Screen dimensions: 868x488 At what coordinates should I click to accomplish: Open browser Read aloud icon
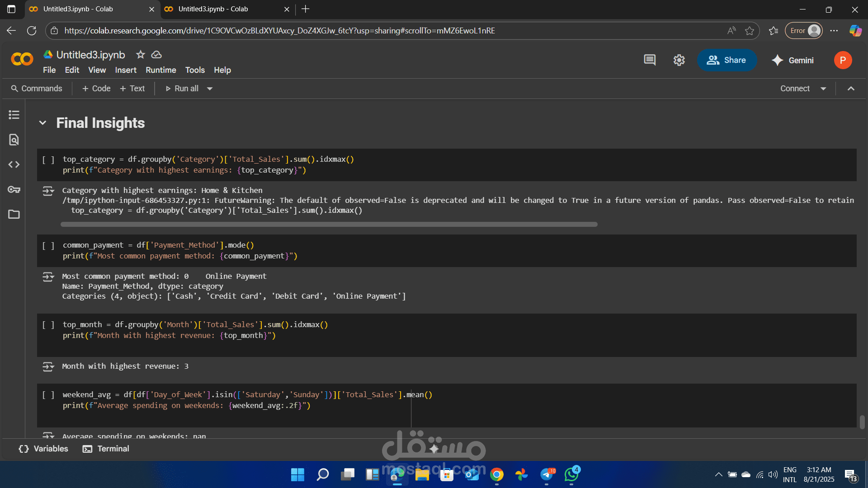(731, 31)
